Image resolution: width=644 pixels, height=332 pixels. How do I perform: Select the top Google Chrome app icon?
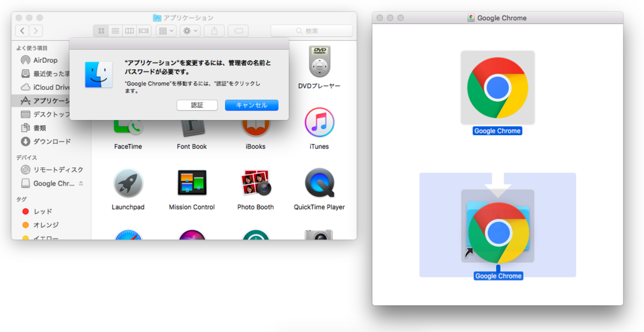[x=497, y=87]
